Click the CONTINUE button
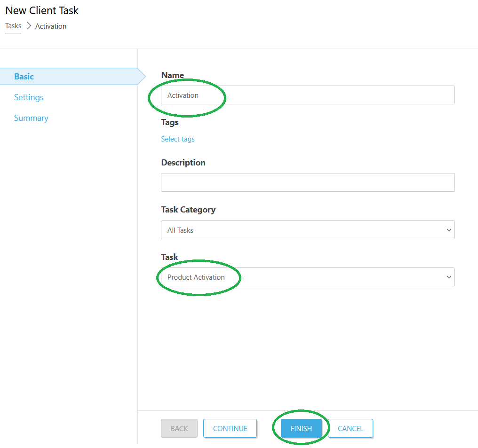The width and height of the screenshot is (478, 448). [230, 428]
